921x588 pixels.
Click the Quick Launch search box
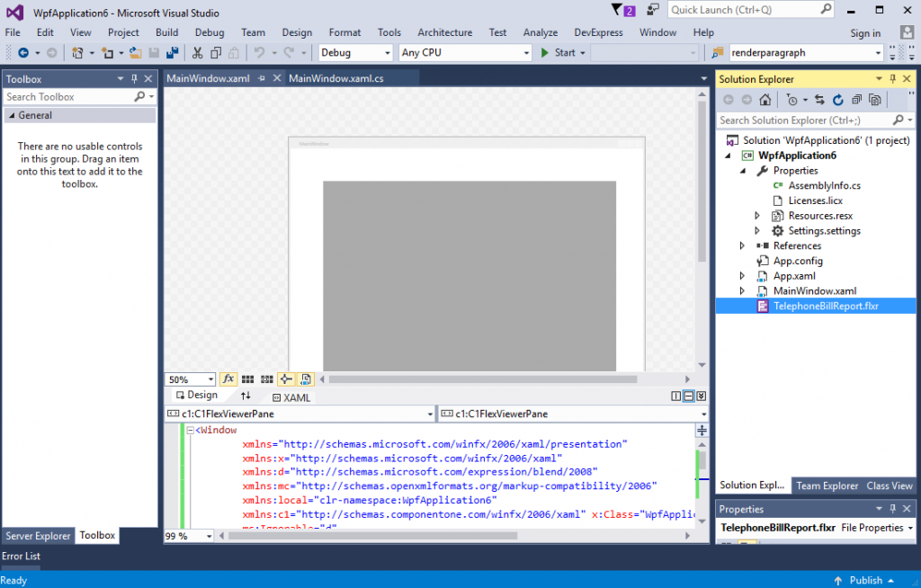[x=751, y=10]
